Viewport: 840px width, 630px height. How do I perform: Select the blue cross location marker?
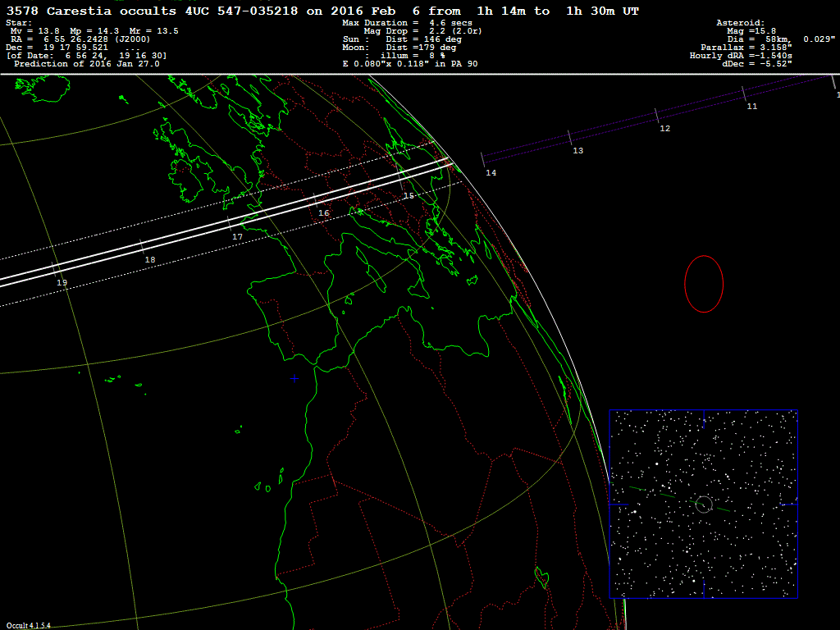[x=294, y=378]
